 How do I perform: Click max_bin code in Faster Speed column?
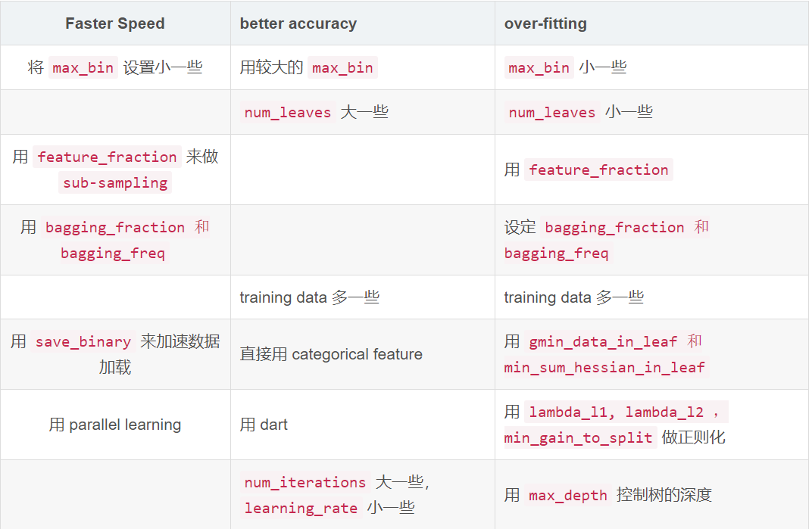click(x=83, y=67)
